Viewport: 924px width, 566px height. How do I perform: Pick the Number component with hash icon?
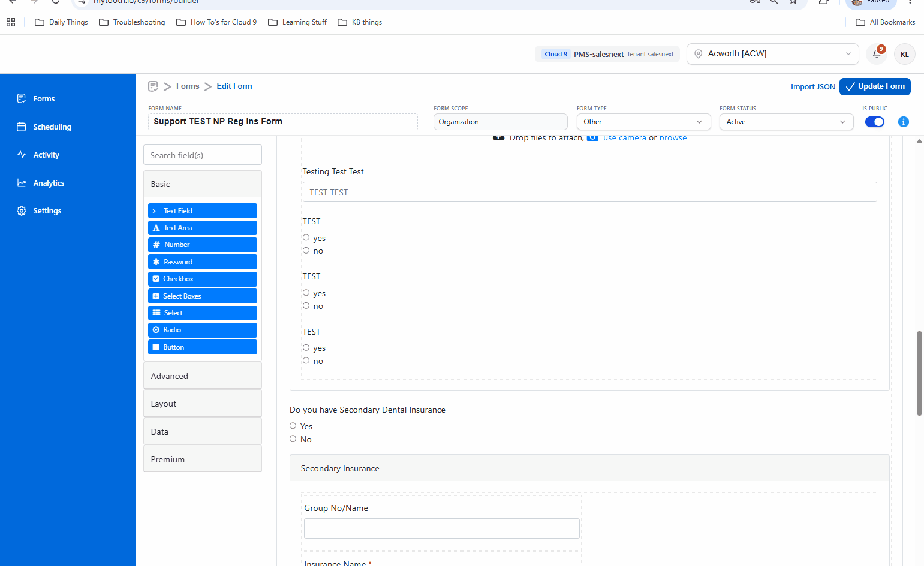(203, 245)
